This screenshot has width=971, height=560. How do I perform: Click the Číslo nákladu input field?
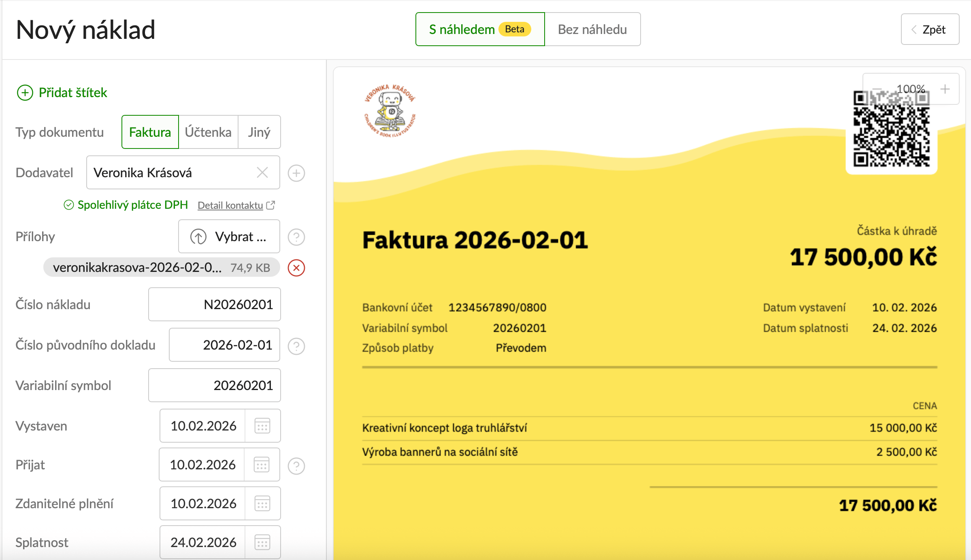[x=215, y=305]
